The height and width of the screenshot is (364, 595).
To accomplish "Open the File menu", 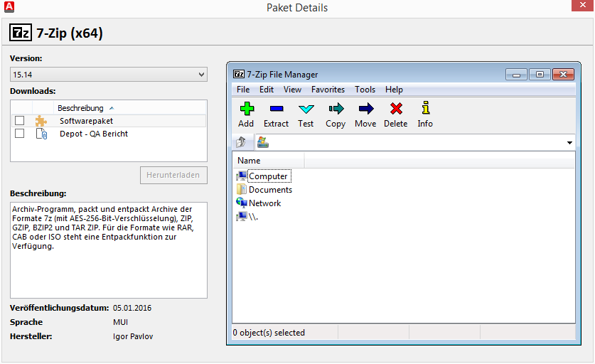I will point(243,90).
